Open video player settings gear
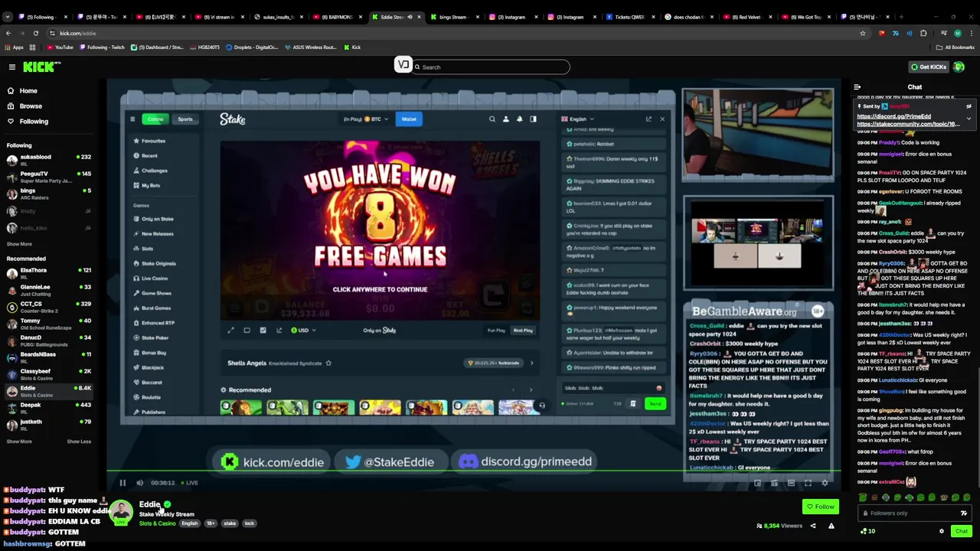Screen dimensions: 980x551 coord(825,483)
